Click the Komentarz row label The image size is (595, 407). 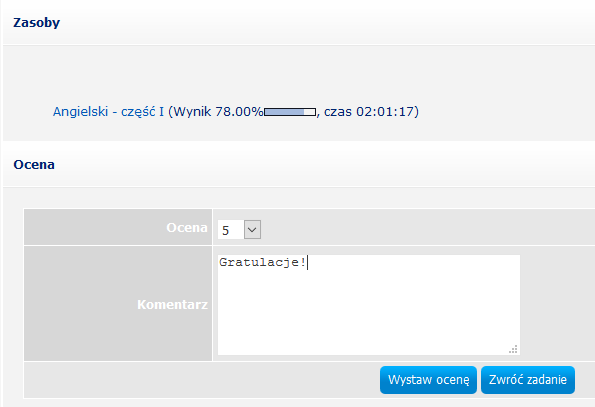(x=172, y=304)
